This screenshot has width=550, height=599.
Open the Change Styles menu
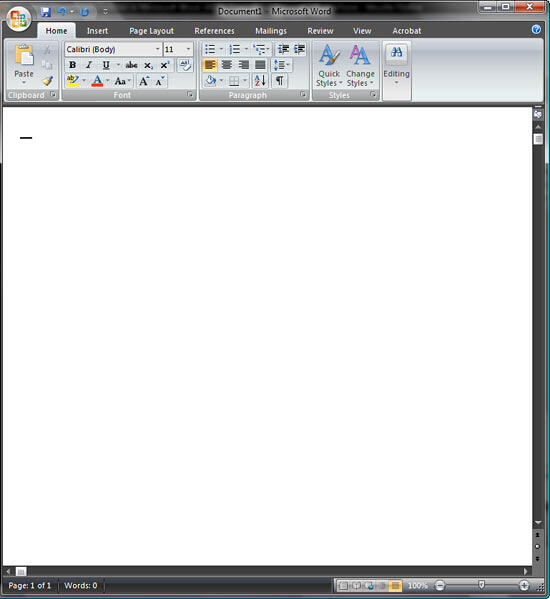(360, 66)
